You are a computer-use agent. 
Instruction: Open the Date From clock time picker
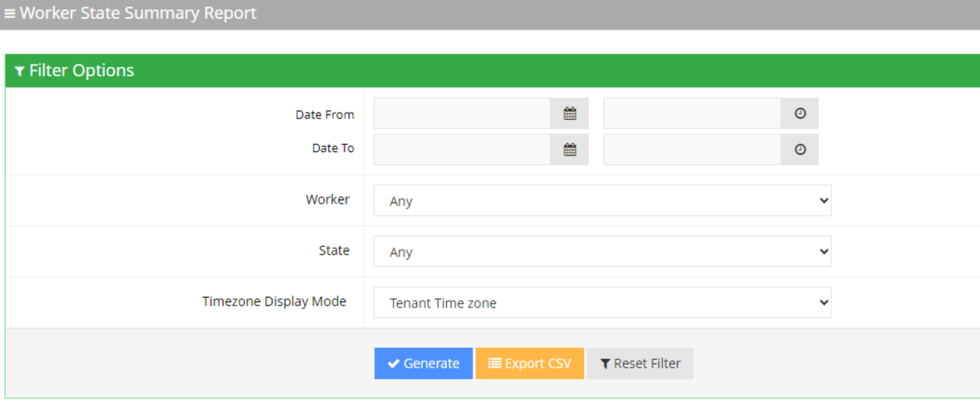(800, 113)
